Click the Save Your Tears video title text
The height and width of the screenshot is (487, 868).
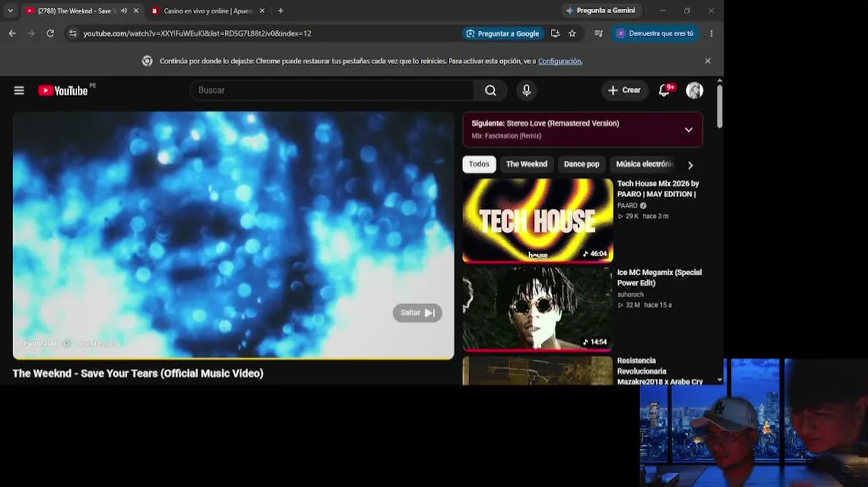pos(138,373)
